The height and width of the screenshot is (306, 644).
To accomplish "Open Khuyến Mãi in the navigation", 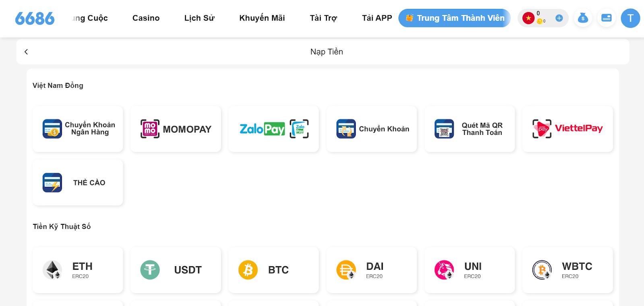I will (262, 18).
